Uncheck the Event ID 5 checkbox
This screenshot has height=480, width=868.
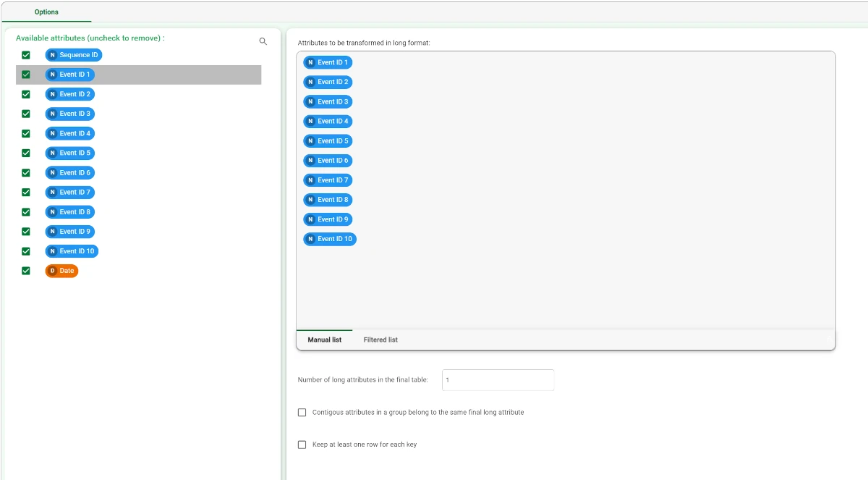[x=26, y=153]
